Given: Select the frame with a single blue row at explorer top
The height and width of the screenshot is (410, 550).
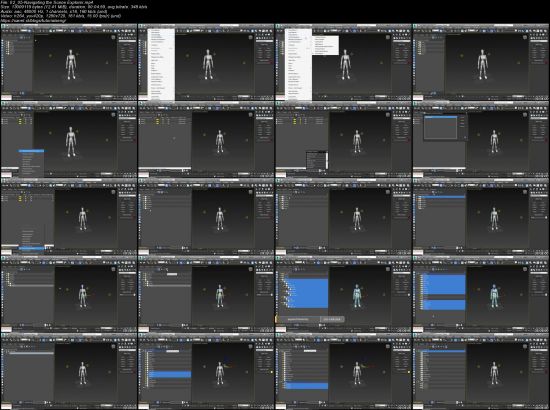Looking at the screenshot, I should click(x=481, y=217).
